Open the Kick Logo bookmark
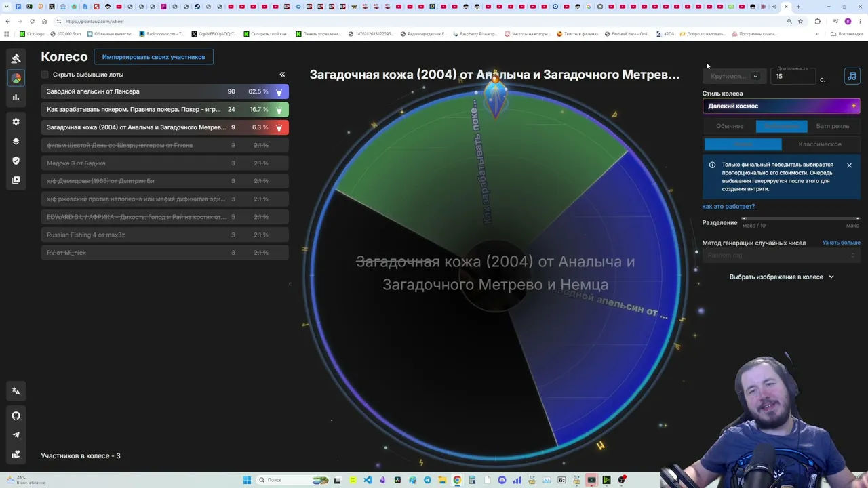The width and height of the screenshot is (868, 488). [32, 34]
